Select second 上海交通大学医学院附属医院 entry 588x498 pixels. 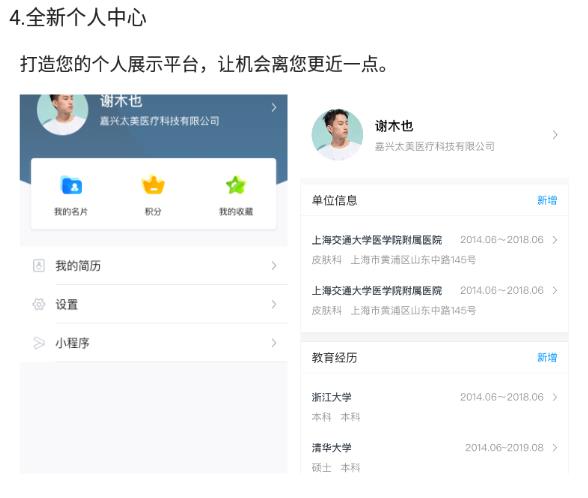click(x=435, y=300)
